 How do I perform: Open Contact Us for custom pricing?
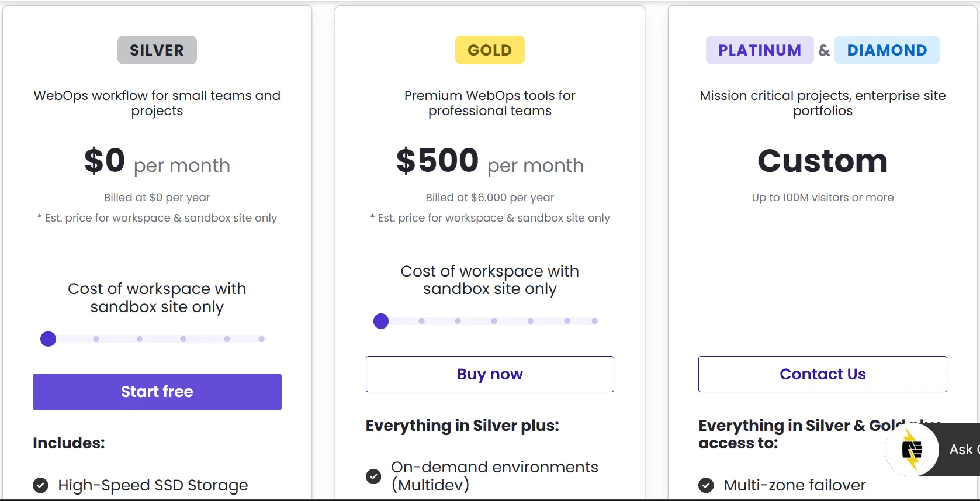(822, 374)
